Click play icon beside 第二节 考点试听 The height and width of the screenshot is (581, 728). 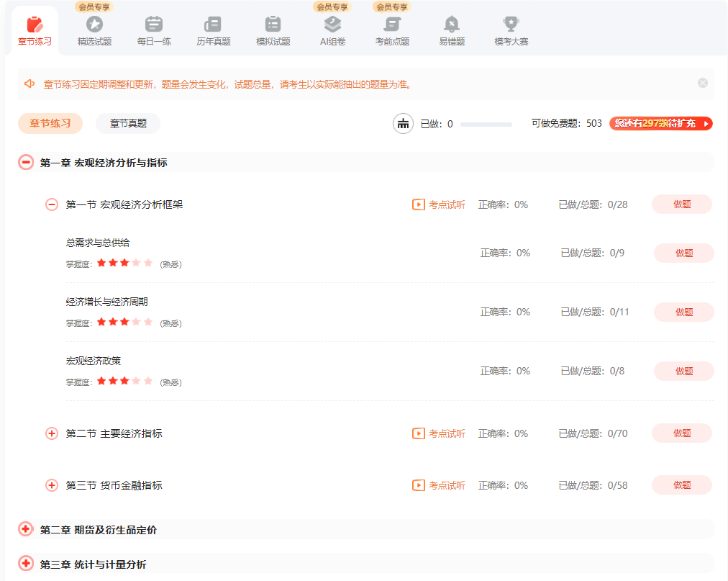coord(419,433)
